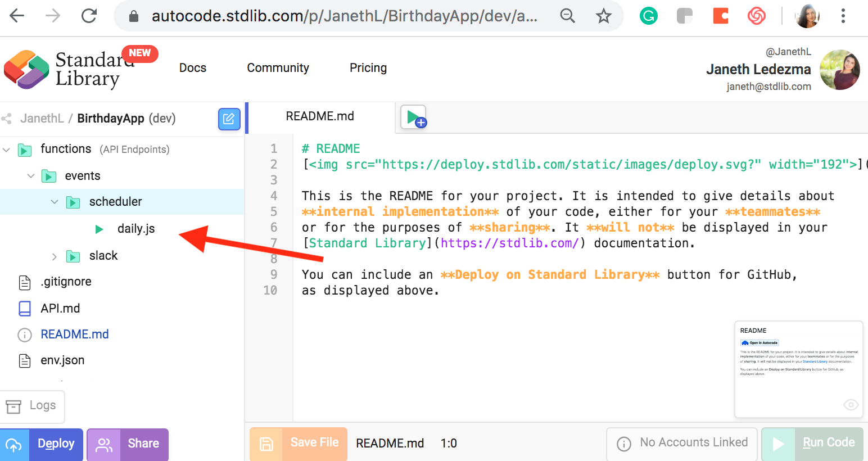This screenshot has width=868, height=461.
Task: Add new endpoint with green play-plus icon
Action: tap(414, 117)
